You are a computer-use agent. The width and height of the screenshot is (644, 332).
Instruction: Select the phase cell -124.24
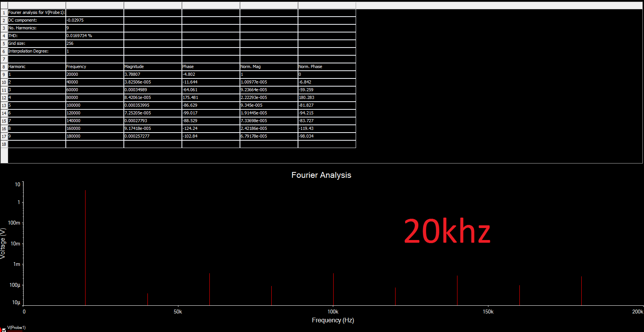coord(211,129)
